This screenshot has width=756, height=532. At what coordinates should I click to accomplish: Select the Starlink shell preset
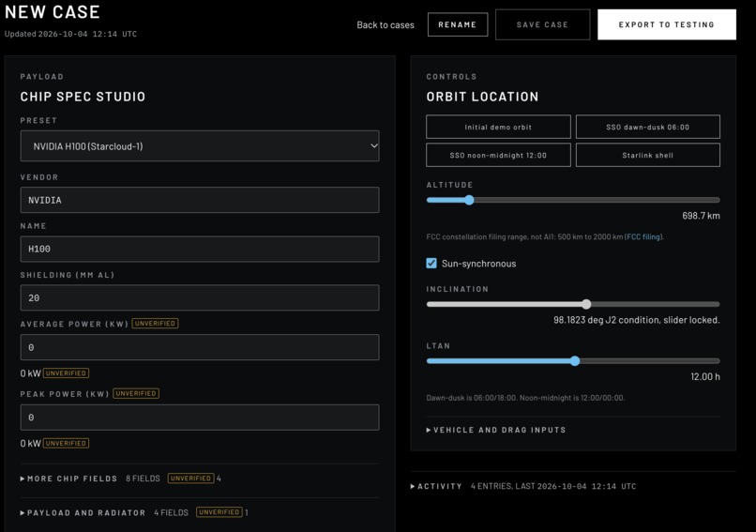pos(647,155)
